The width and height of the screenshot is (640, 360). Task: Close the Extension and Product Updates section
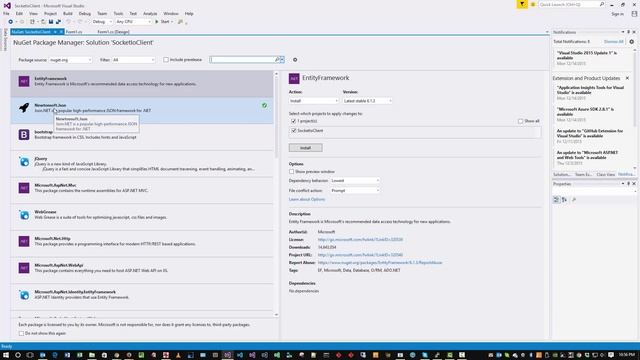pyautogui.click(x=627, y=78)
